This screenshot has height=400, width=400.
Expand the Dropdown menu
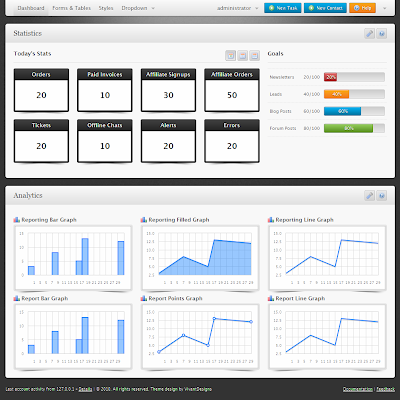point(138,8)
